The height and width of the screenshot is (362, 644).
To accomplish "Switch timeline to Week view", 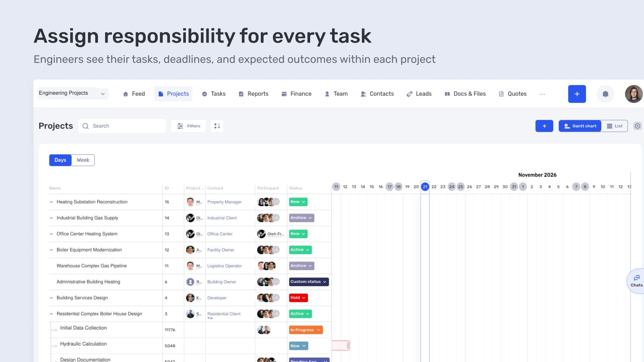I will [83, 160].
